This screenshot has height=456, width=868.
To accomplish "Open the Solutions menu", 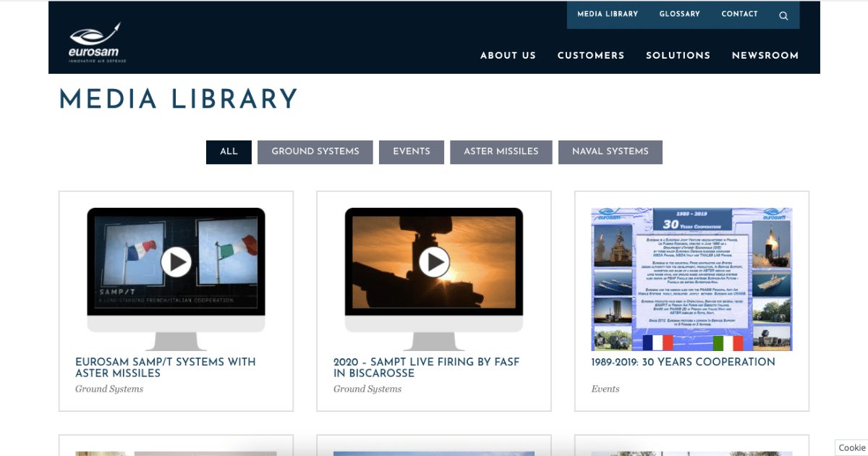I will (x=678, y=55).
